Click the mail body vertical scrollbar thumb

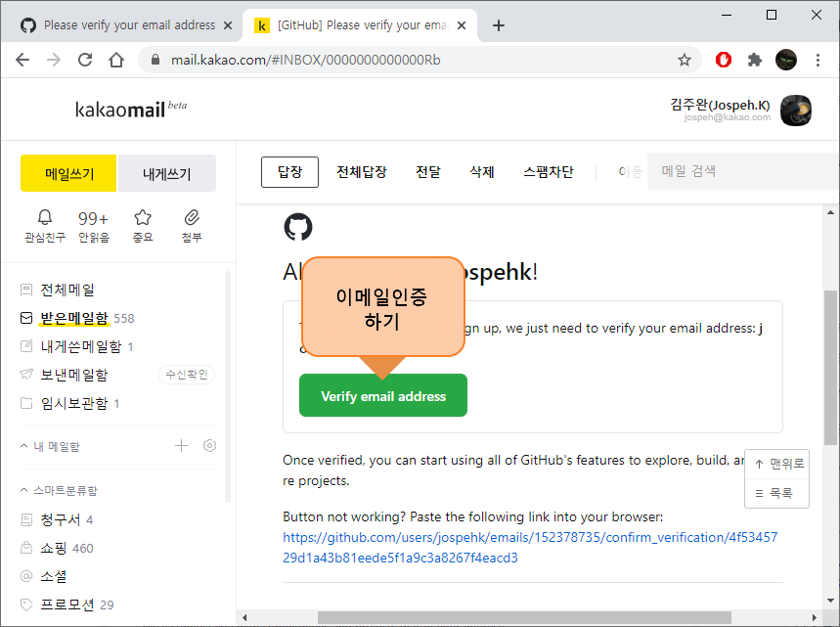830,368
